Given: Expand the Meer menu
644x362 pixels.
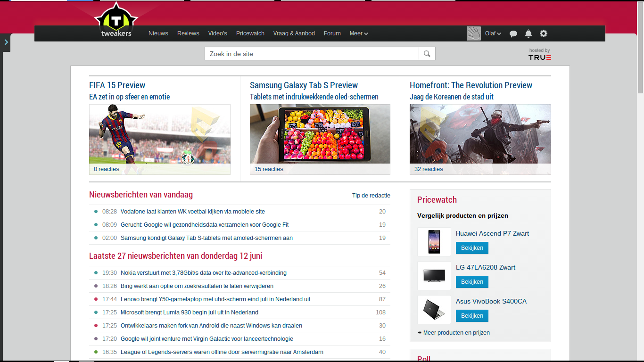Looking at the screenshot, I should [x=359, y=33].
